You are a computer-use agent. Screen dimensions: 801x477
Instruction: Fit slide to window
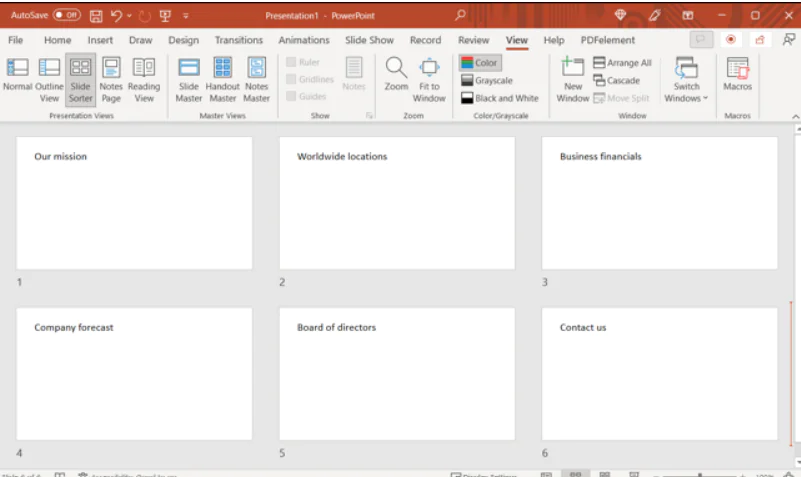(x=429, y=78)
